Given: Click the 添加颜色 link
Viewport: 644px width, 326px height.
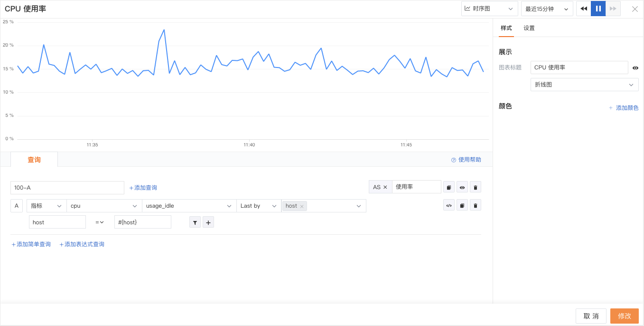Looking at the screenshot, I should point(624,108).
